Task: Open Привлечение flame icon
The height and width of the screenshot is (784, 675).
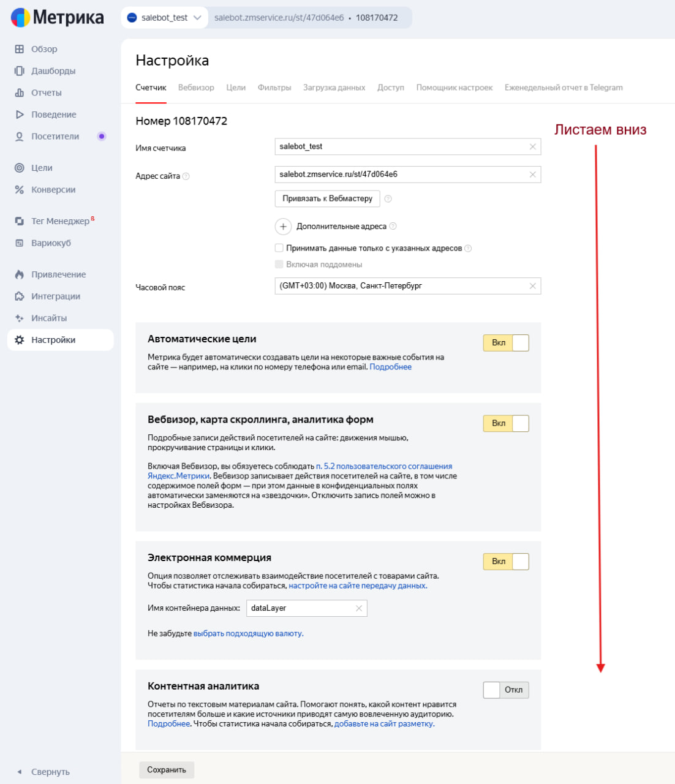Action: click(20, 274)
